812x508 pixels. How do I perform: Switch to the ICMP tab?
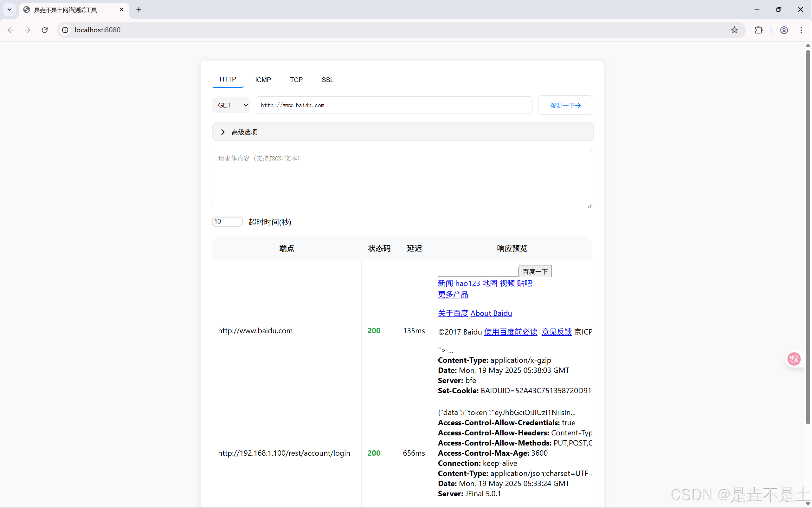point(263,80)
